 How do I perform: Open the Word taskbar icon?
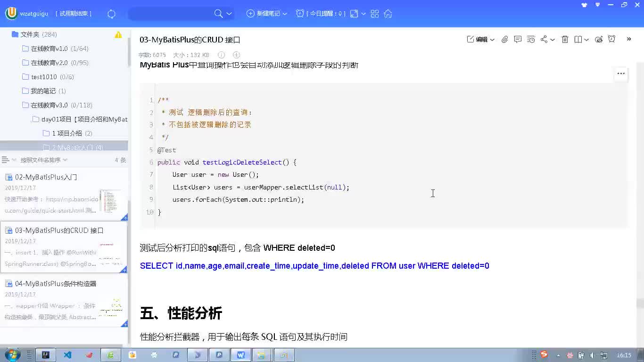(x=241, y=355)
